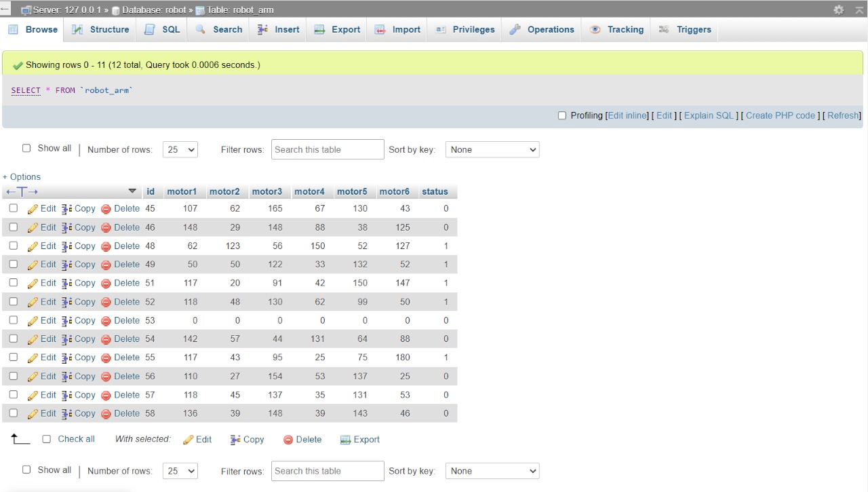Select the checkbox for row 51
The width and height of the screenshot is (868, 492).
coord(13,283)
